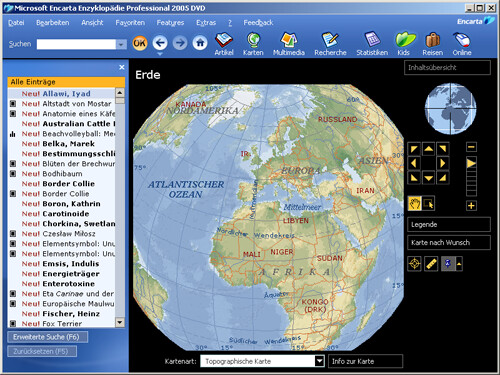The width and height of the screenshot is (500, 375).
Task: Click Karte nach Wunsch button
Action: (x=449, y=242)
